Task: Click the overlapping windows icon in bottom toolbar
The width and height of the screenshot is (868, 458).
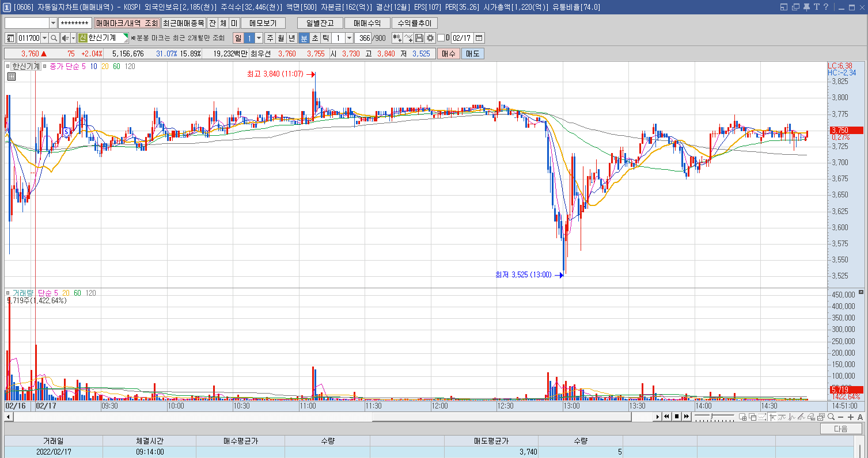Action: pyautogui.click(x=752, y=417)
